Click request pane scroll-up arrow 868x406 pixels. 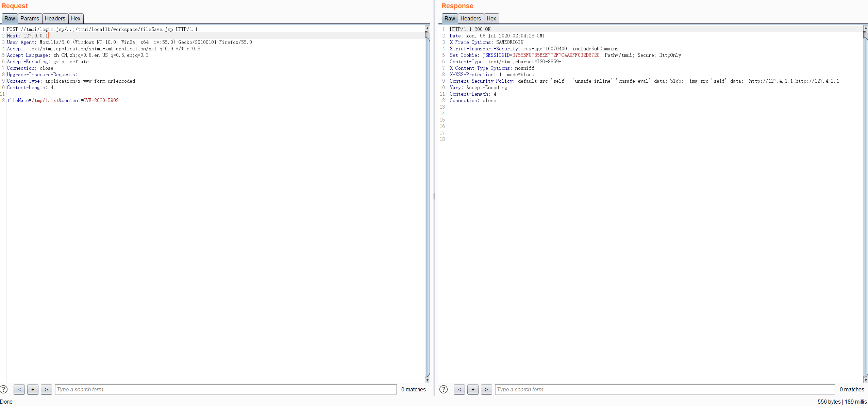point(427,28)
